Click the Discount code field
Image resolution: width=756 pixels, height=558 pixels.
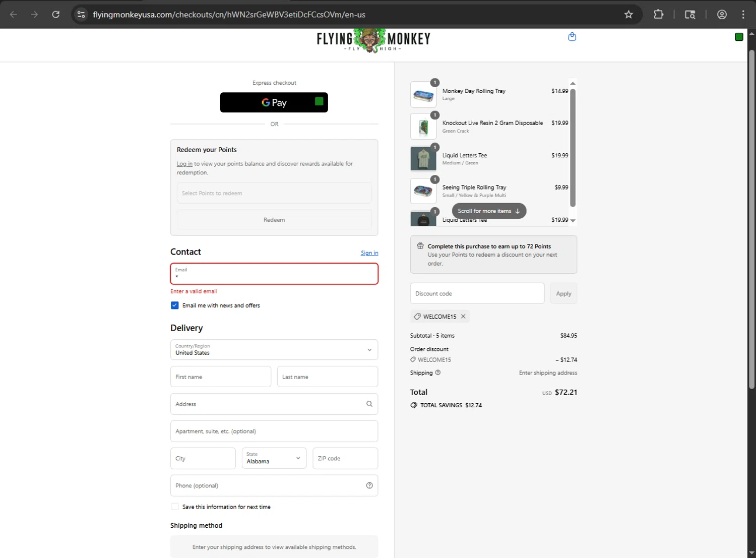[x=477, y=293]
